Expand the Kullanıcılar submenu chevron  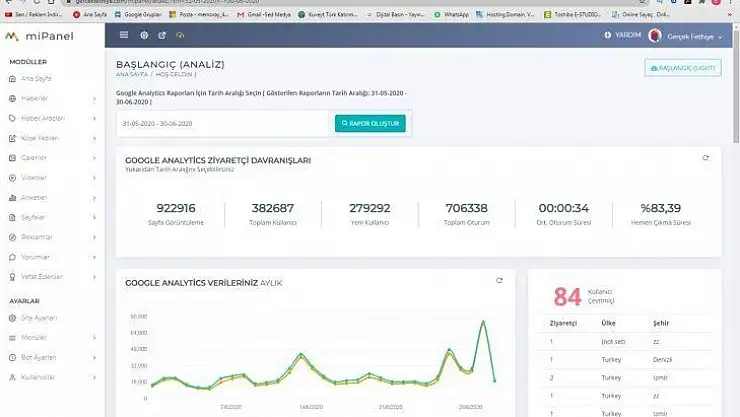tap(94, 377)
